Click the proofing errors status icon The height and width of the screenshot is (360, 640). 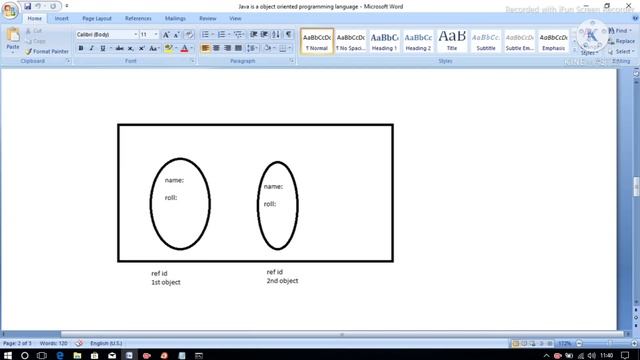click(x=79, y=343)
